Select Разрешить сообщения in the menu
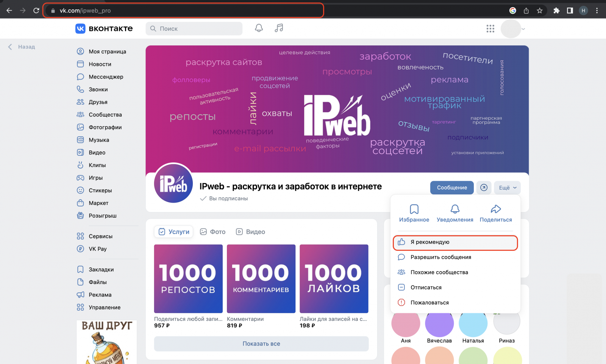The image size is (606, 364). pos(441,257)
